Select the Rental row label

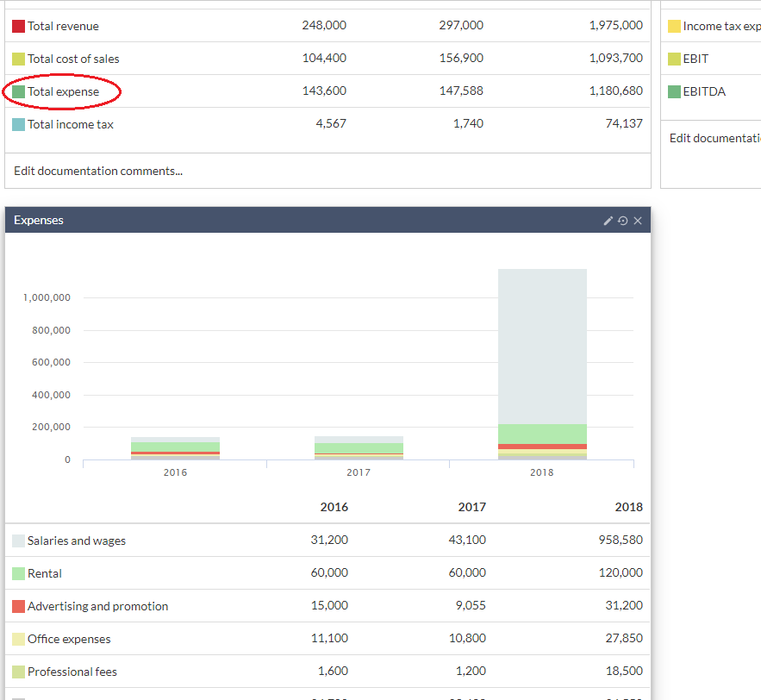pos(45,573)
